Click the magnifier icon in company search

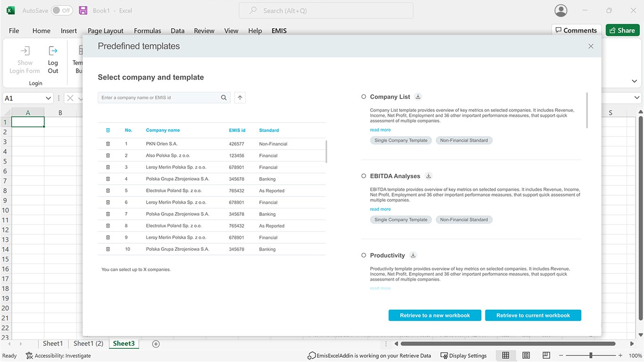click(224, 98)
